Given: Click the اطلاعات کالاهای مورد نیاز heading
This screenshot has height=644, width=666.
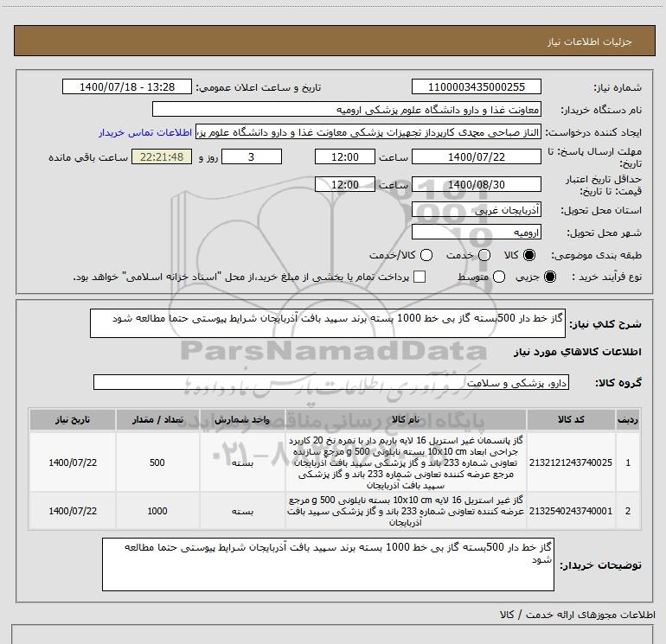Looking at the screenshot, I should point(578,352).
